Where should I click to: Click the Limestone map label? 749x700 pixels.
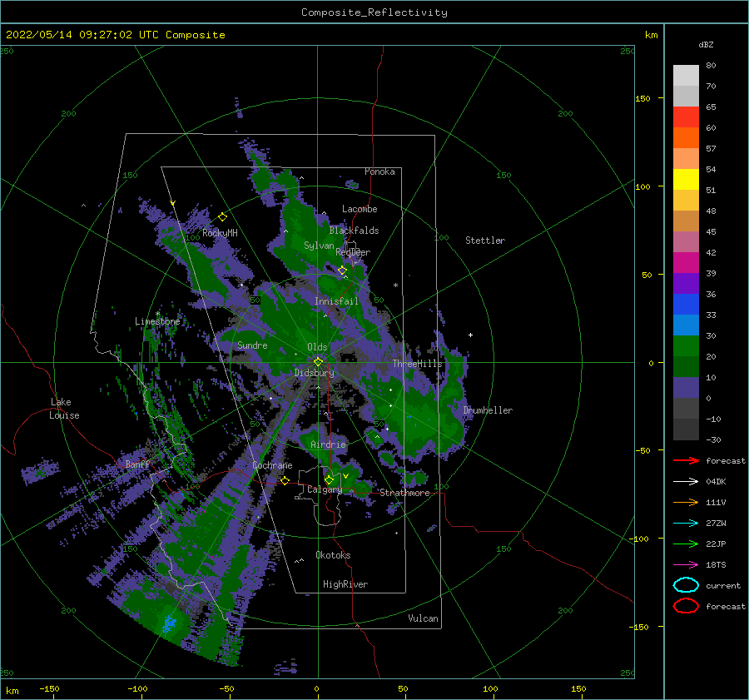157,321
